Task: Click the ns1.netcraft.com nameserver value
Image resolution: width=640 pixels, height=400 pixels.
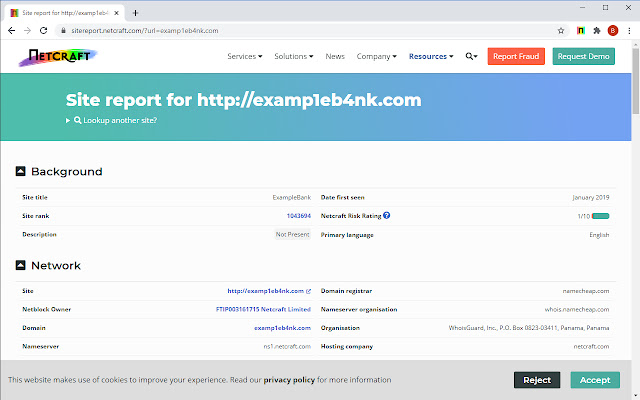Action: (287, 347)
